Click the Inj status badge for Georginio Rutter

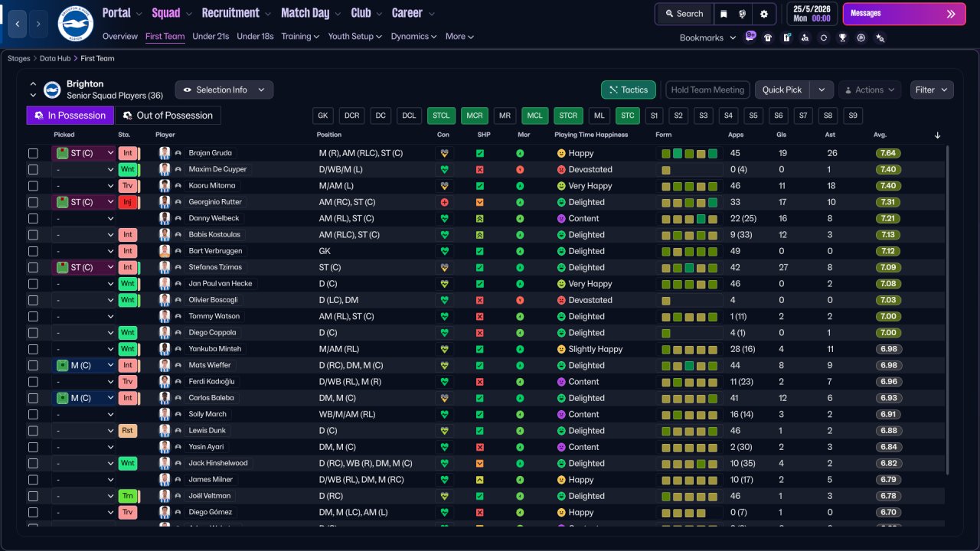128,202
